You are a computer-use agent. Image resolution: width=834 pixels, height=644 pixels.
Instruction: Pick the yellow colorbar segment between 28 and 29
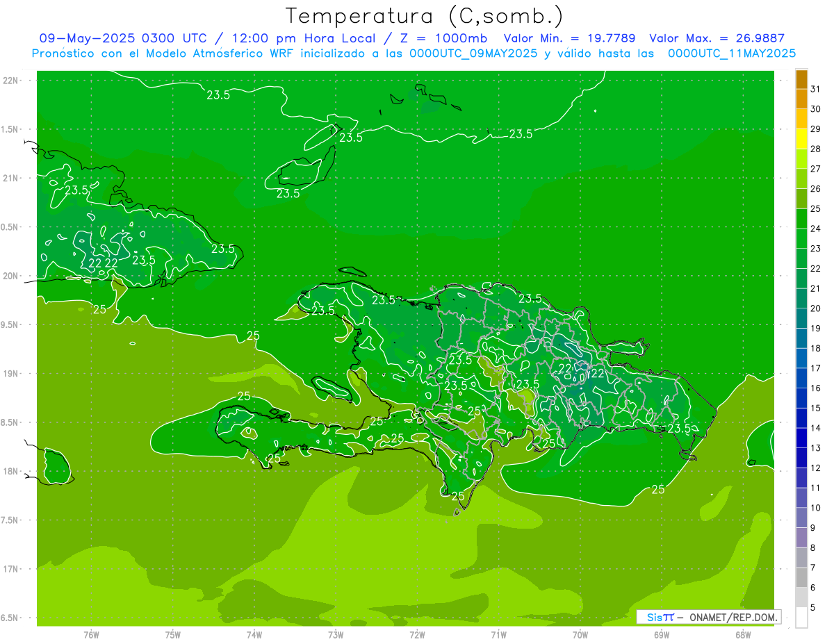pyautogui.click(x=801, y=139)
